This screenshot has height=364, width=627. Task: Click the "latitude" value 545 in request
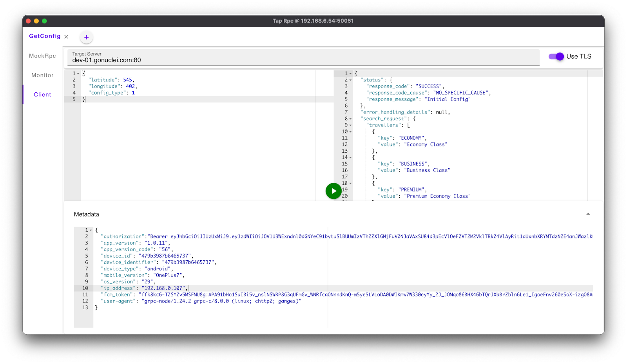coord(127,80)
